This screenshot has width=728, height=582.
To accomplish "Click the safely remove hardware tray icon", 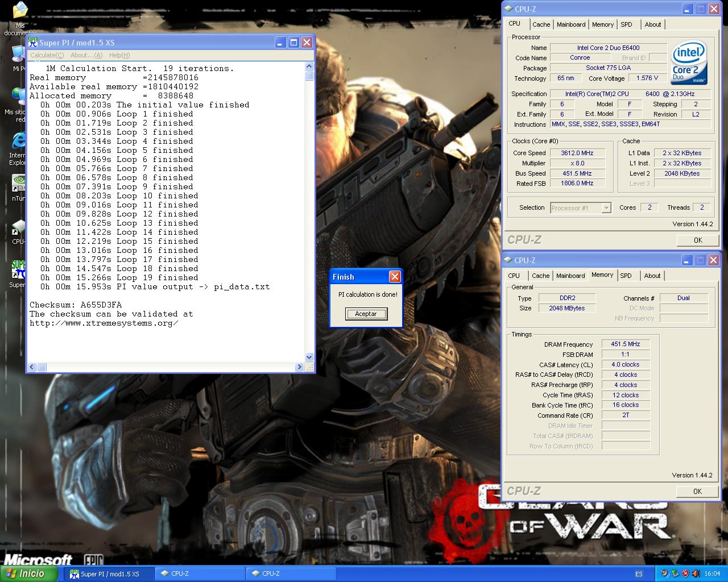I will click(x=675, y=573).
